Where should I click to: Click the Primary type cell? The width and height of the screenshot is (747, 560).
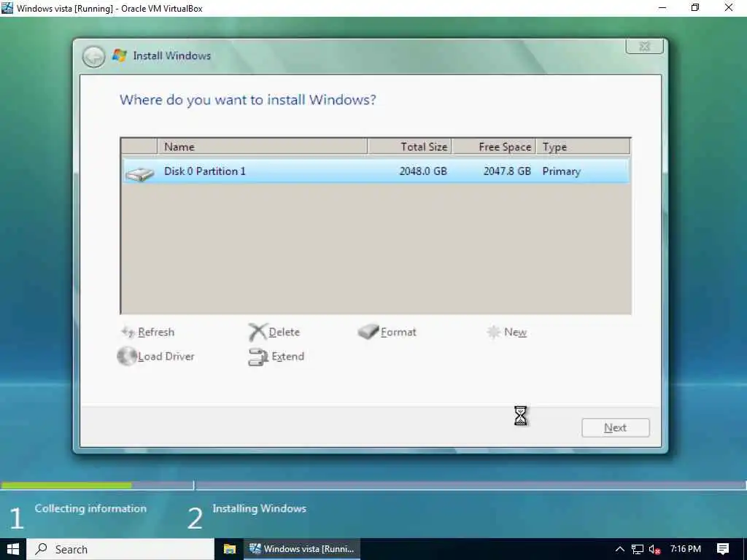(561, 171)
